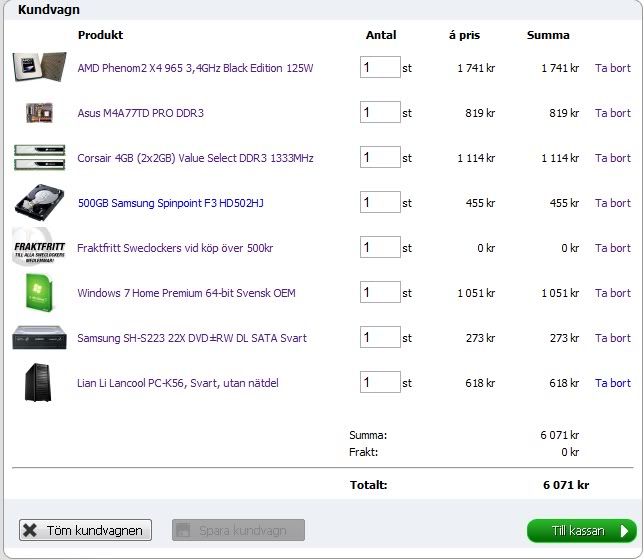Remove the Corsair 4GB memory via Ta bort
Image resolution: width=644 pixels, height=560 pixels.
(612, 158)
